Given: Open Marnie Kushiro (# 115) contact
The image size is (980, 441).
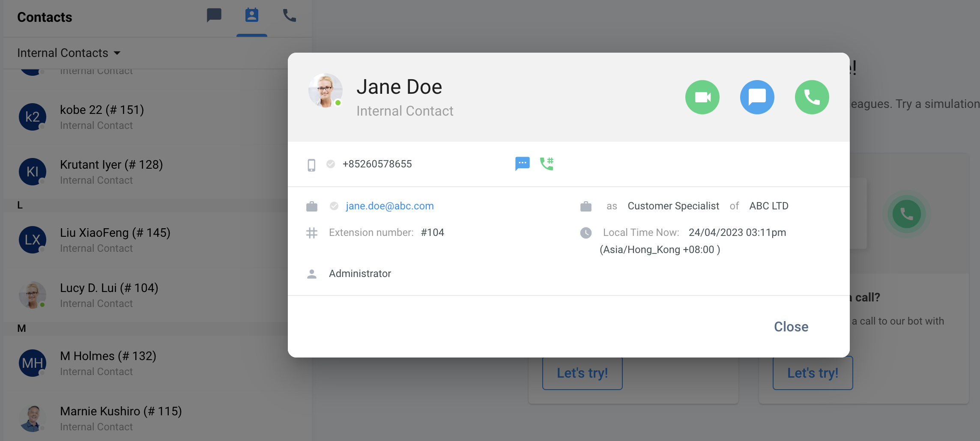Looking at the screenshot, I should click(x=121, y=418).
